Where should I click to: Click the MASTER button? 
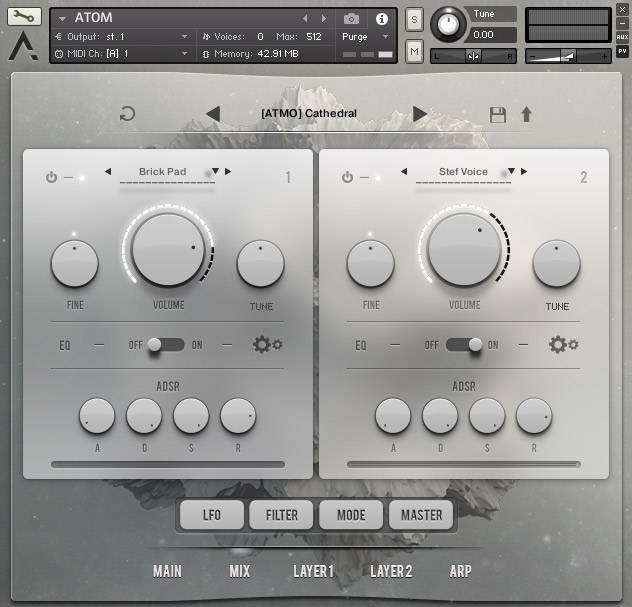[x=421, y=515]
